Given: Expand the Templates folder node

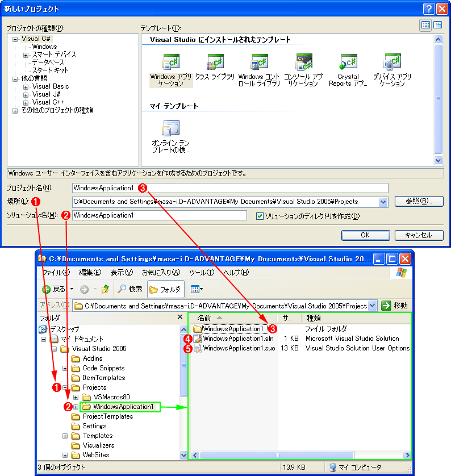Looking at the screenshot, I should click(65, 436).
